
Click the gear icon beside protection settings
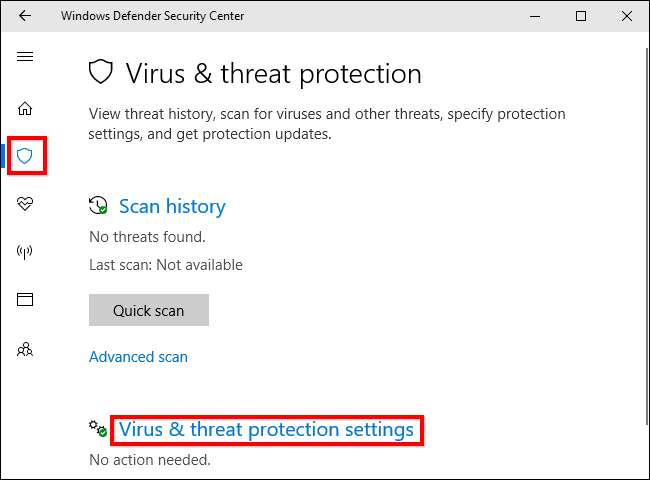pos(98,429)
